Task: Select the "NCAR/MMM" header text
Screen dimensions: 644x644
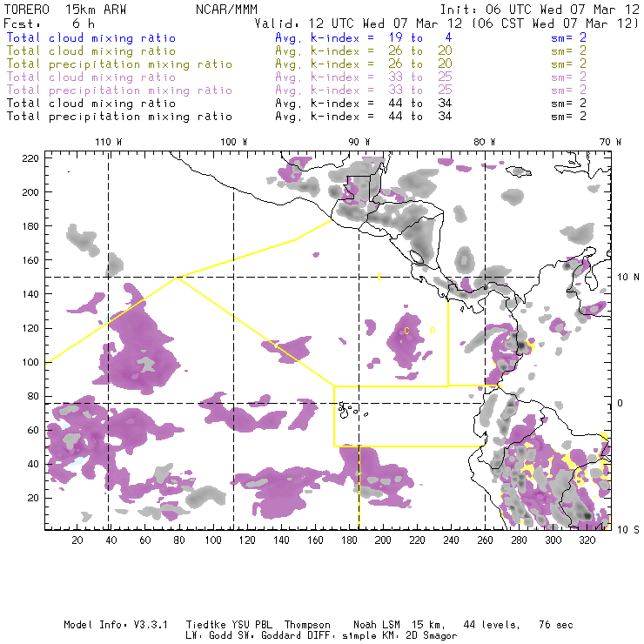Action: [x=226, y=10]
